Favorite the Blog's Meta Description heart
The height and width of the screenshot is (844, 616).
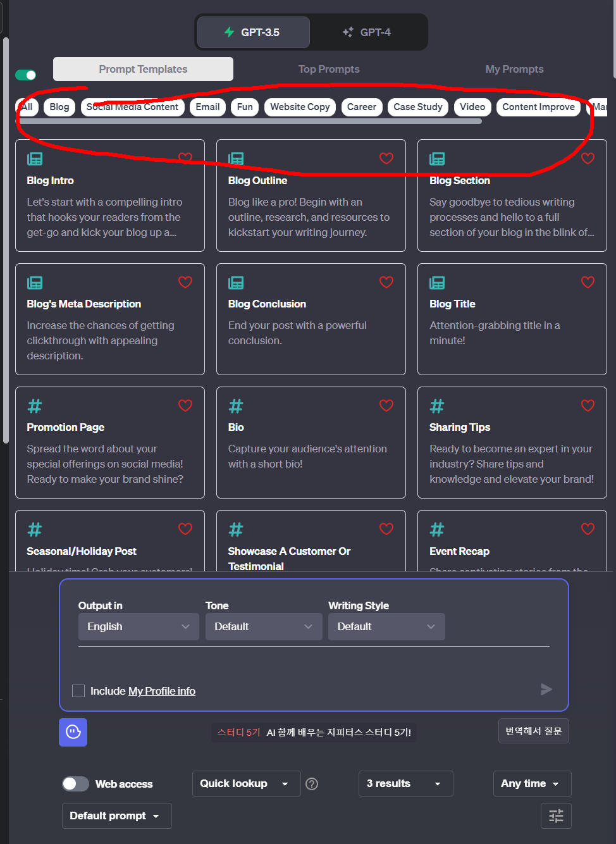(185, 282)
